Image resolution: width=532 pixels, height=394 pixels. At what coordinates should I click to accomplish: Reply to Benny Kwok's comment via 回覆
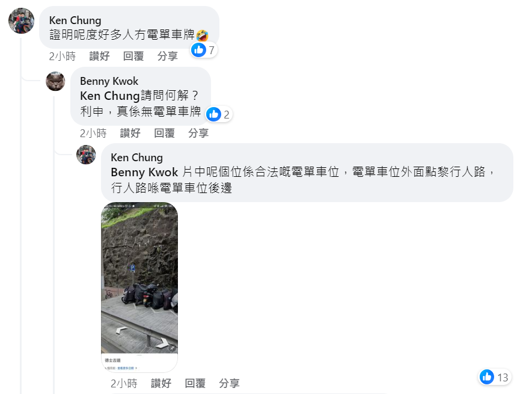[164, 133]
